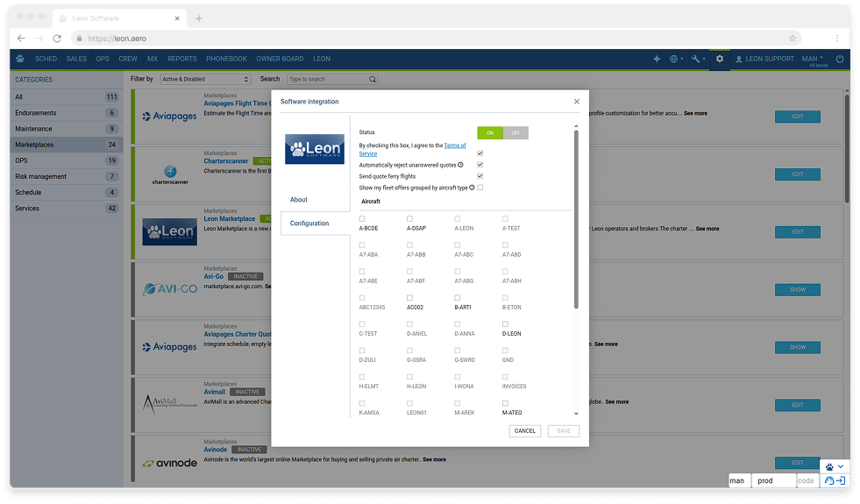Switch Status toggle to ON
Viewport: 860px width, 504px height.
[490, 132]
